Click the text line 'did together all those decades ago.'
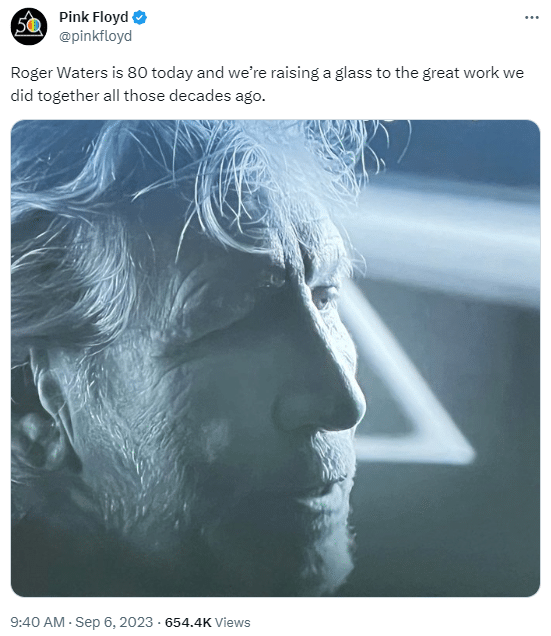 [138, 96]
